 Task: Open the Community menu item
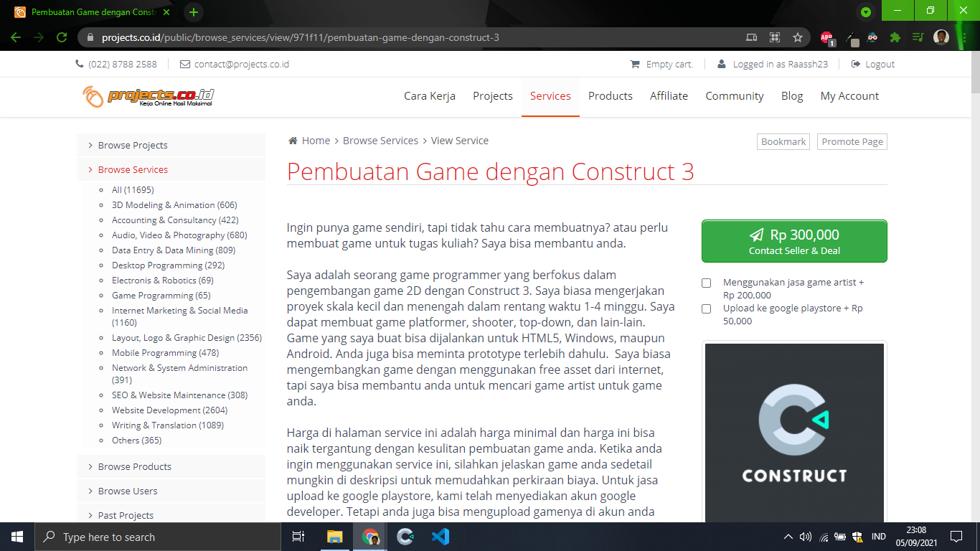[x=735, y=96]
